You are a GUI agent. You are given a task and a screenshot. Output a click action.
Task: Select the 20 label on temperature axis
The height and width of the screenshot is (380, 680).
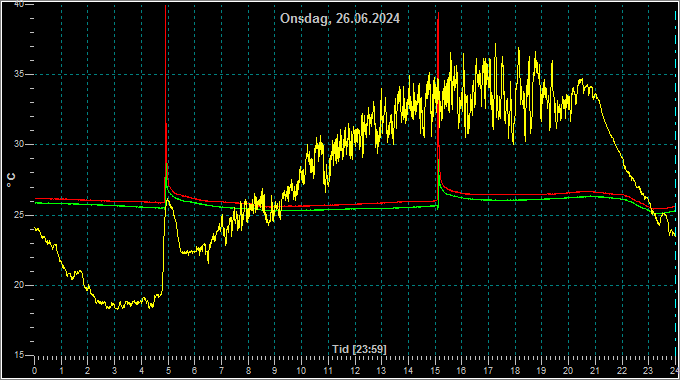(x=19, y=285)
